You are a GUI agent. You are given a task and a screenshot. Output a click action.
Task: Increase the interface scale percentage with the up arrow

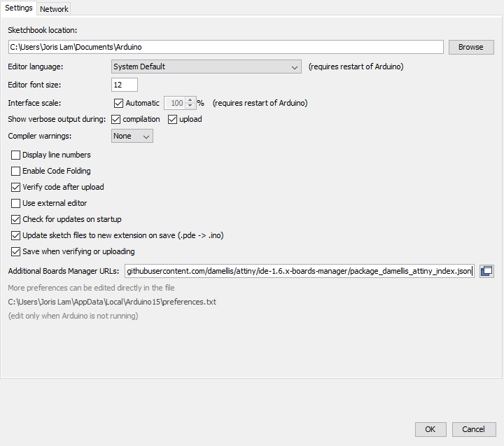(190, 99)
